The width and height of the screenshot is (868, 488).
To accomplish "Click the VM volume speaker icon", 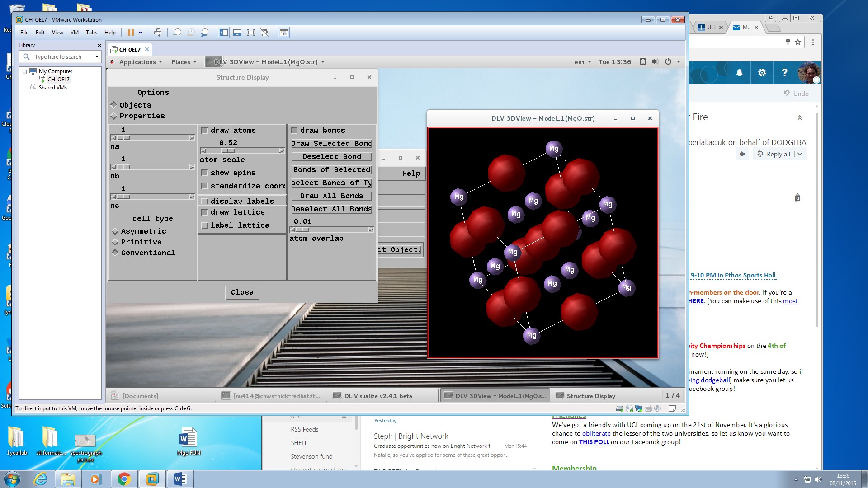I will point(655,62).
